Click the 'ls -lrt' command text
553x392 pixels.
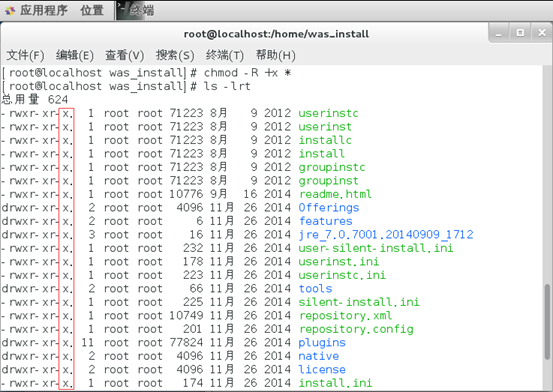(227, 86)
